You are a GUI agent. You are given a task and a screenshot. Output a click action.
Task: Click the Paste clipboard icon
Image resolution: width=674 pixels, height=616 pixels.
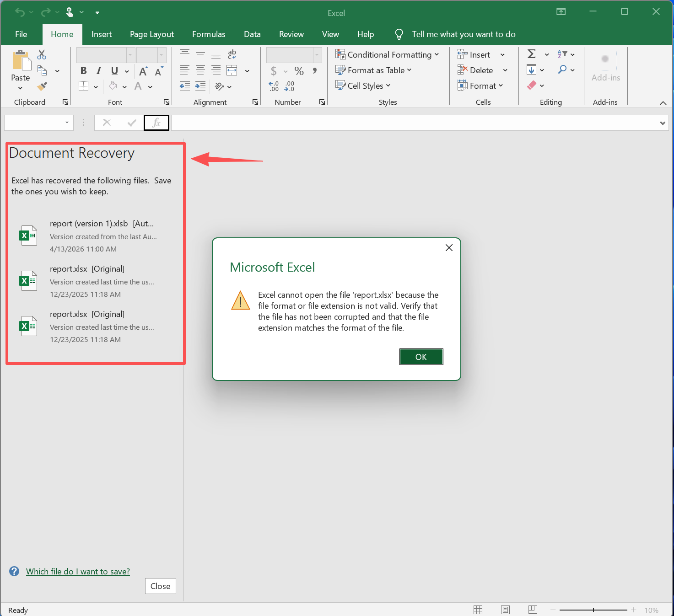(x=21, y=60)
